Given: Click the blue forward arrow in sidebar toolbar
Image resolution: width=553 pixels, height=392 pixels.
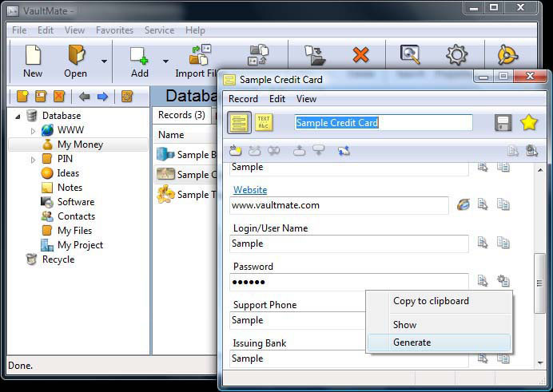Looking at the screenshot, I should (102, 97).
